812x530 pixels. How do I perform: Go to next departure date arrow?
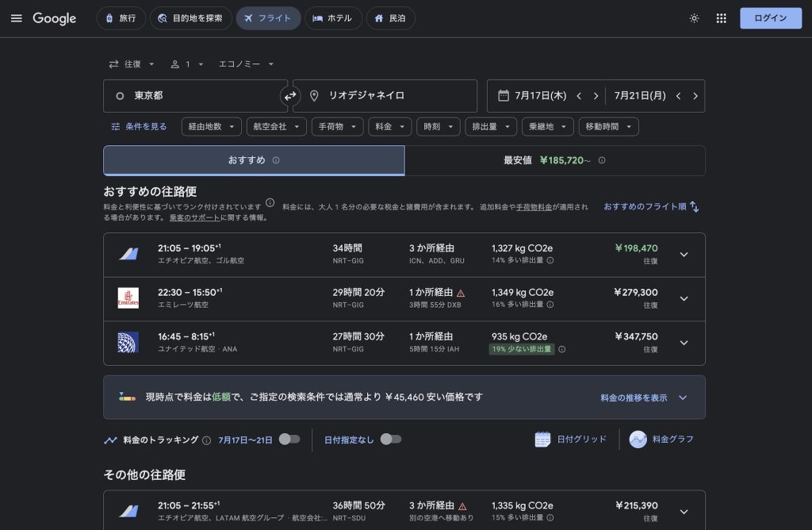(x=596, y=96)
